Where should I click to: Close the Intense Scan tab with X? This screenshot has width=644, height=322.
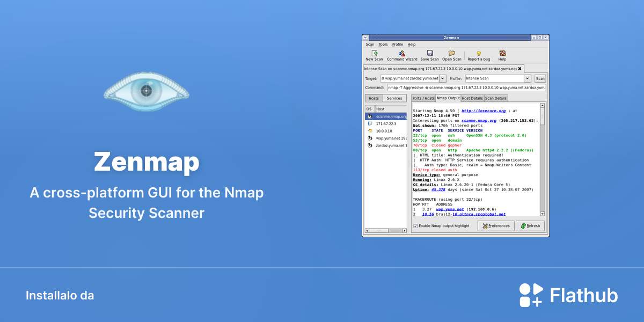(x=519, y=69)
